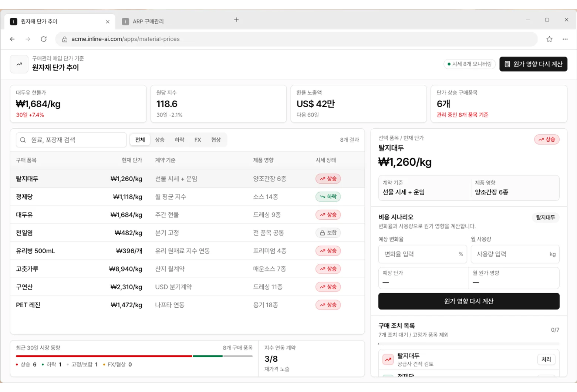This screenshot has width=577, height=392.
Task: Click the search magnifier icon
Action: pyautogui.click(x=23, y=140)
